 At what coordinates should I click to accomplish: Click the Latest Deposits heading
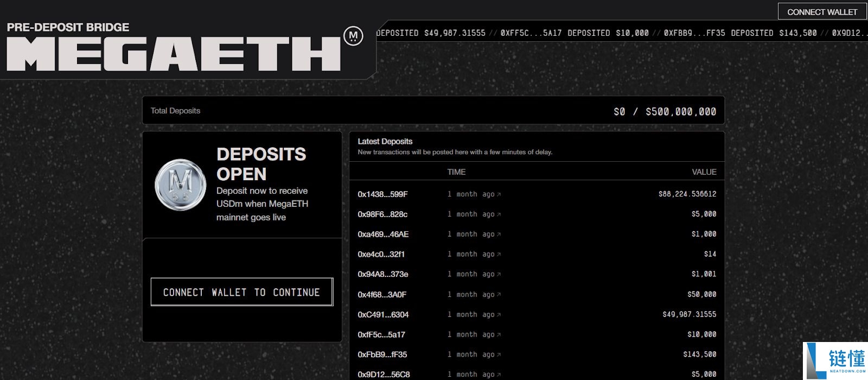coord(385,141)
